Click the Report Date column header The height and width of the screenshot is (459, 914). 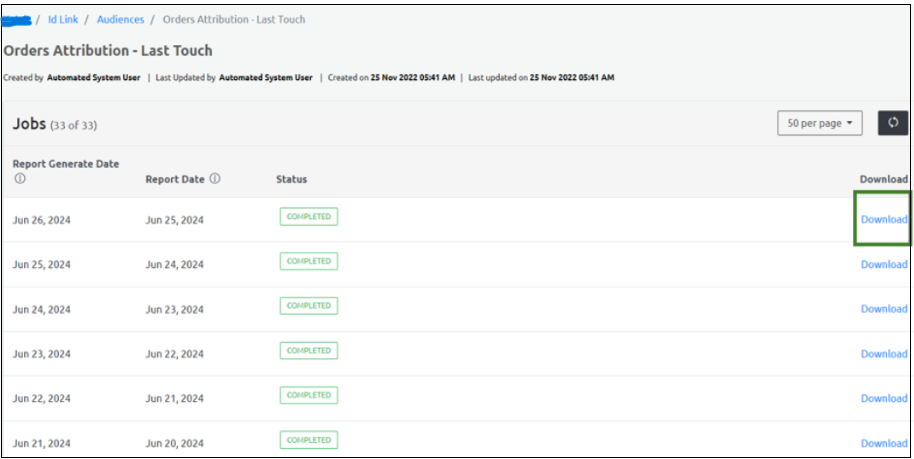point(174,179)
